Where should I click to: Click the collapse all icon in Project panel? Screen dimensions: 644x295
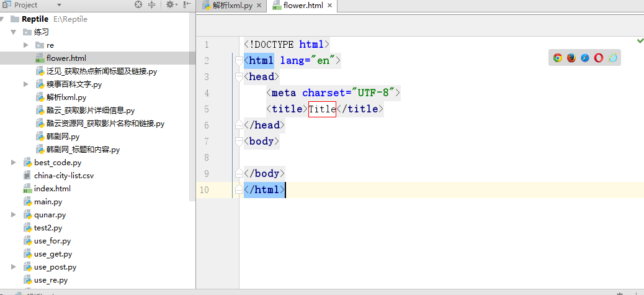coord(152,5)
